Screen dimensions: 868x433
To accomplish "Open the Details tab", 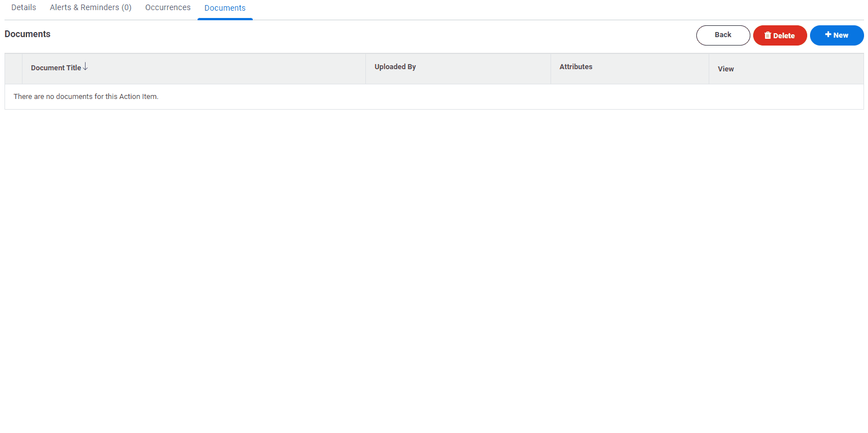I will [24, 8].
